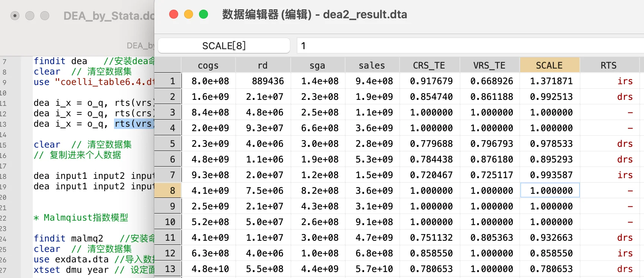Select the VRS_TE column header
The width and height of the screenshot is (644, 278).
[x=489, y=65]
